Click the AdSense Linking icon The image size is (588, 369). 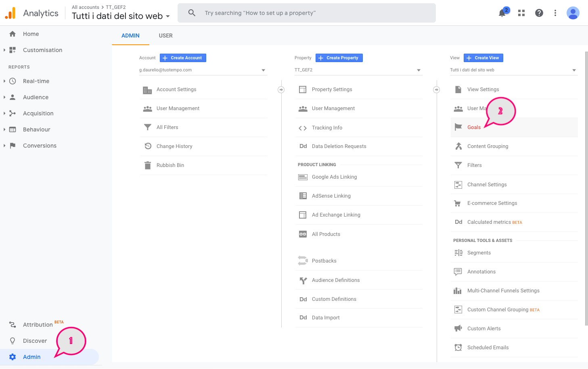pos(303,196)
